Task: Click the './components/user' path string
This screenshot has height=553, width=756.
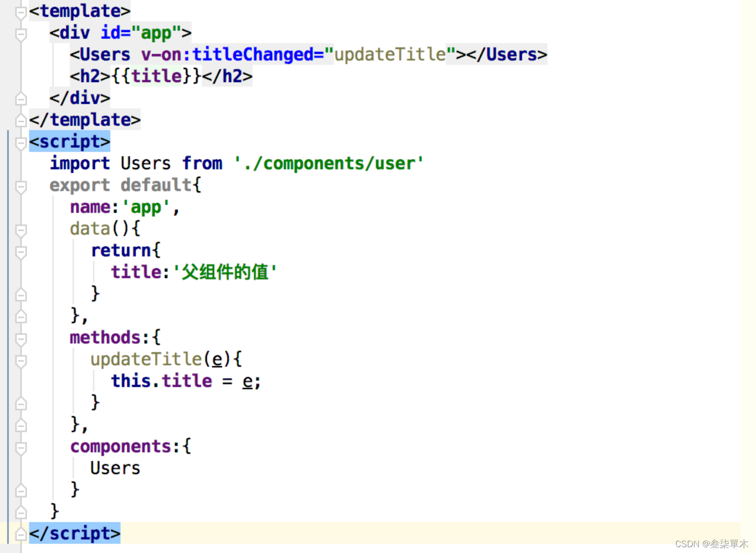Action: coord(329,164)
